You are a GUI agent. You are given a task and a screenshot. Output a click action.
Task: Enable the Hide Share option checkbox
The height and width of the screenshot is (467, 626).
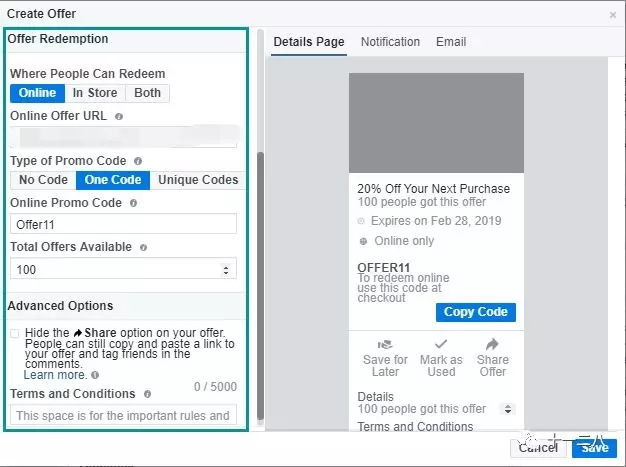(x=15, y=334)
